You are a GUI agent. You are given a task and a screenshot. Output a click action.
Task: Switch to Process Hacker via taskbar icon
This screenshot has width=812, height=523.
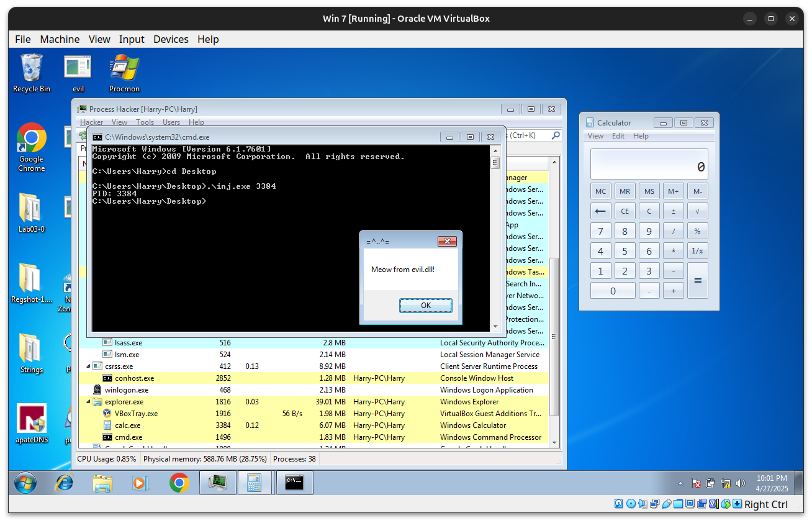point(218,483)
